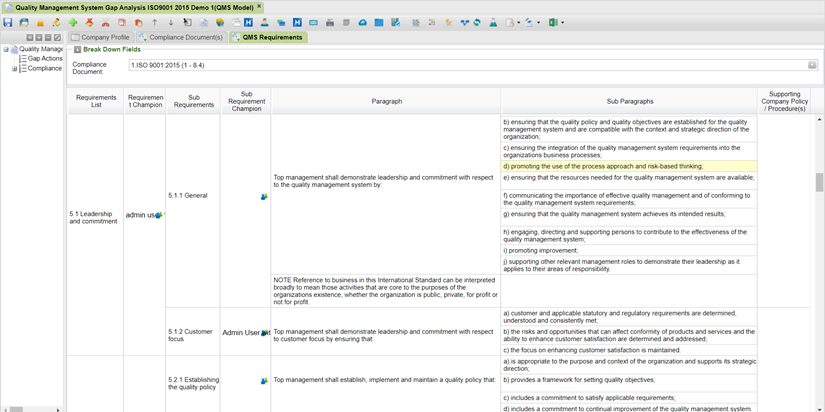Select Gap Actions in the tree
Image resolution: width=825 pixels, height=412 pixels.
(44, 59)
